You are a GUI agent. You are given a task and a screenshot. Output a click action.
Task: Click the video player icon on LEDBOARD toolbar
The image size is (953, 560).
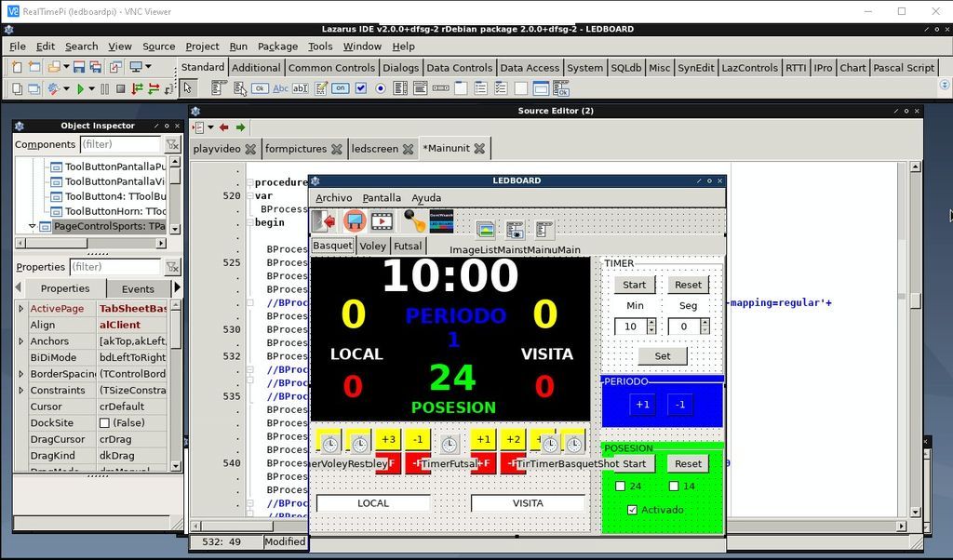coord(382,220)
